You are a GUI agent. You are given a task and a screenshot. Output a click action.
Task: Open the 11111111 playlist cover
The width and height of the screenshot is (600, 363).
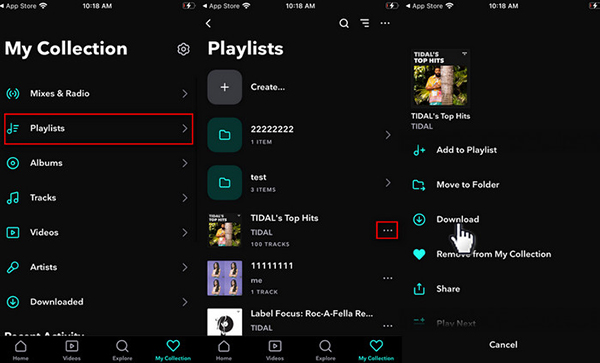click(225, 278)
